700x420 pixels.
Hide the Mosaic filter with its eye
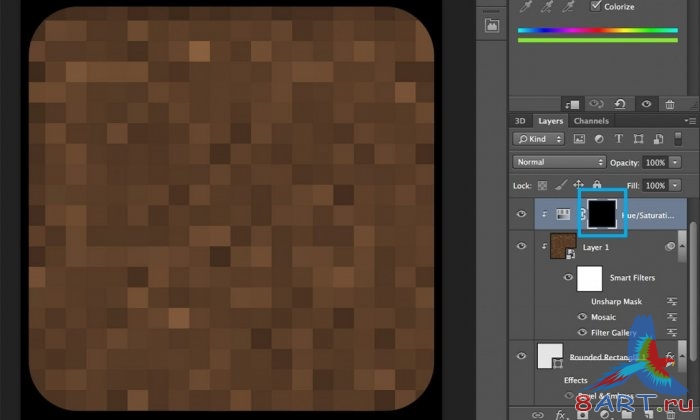click(x=582, y=316)
